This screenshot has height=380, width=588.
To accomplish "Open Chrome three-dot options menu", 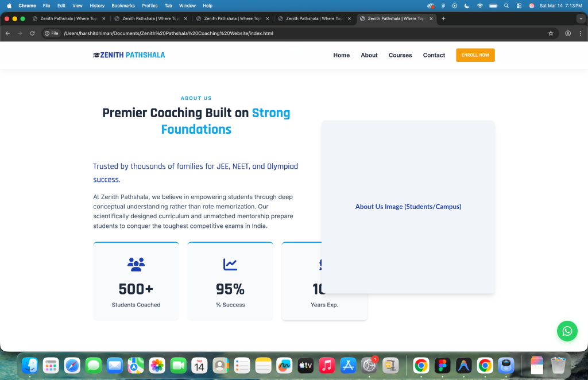I will tap(580, 33).
